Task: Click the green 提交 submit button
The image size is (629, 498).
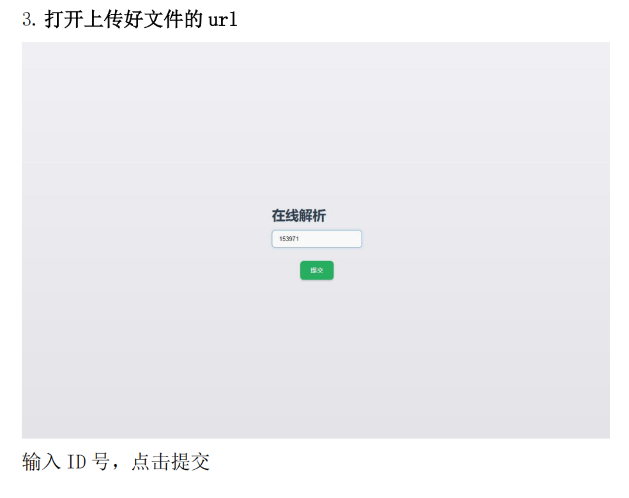Action: 317,270
